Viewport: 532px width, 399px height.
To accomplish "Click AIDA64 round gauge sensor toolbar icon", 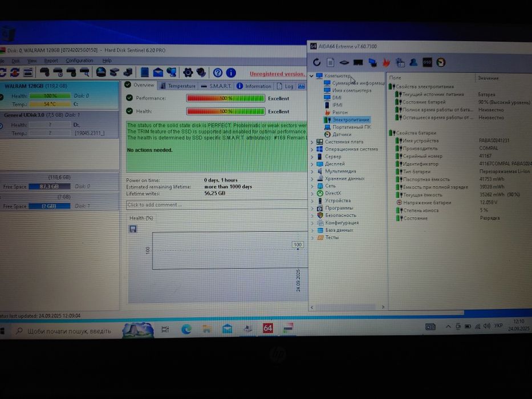I will [441, 63].
